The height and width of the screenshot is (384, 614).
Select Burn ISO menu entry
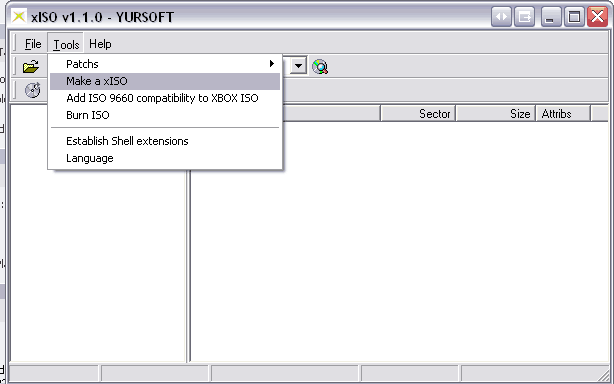pyautogui.click(x=165, y=115)
